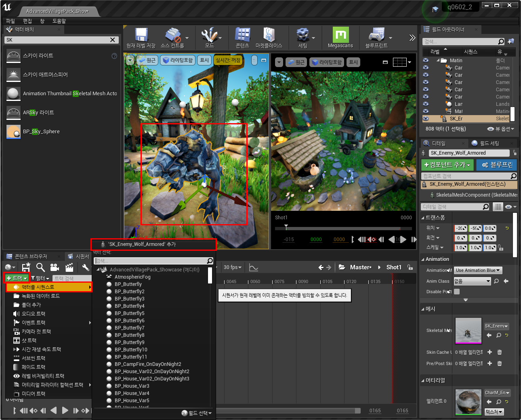Click the Blueprints gamepad toolbar icon

click(376, 35)
